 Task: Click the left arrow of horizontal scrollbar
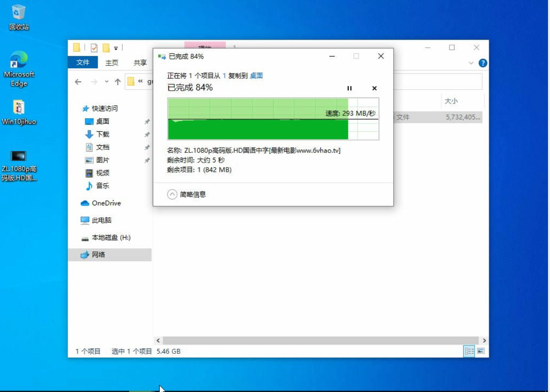(x=158, y=341)
